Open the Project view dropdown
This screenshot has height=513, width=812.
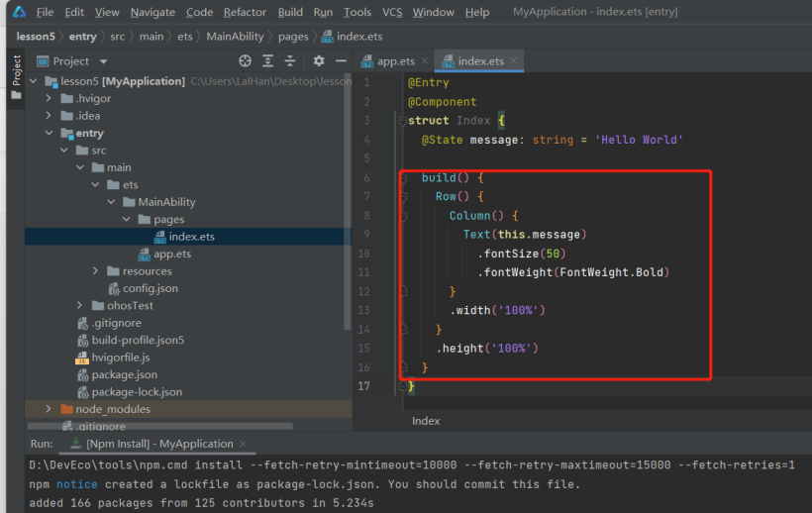click(x=102, y=61)
